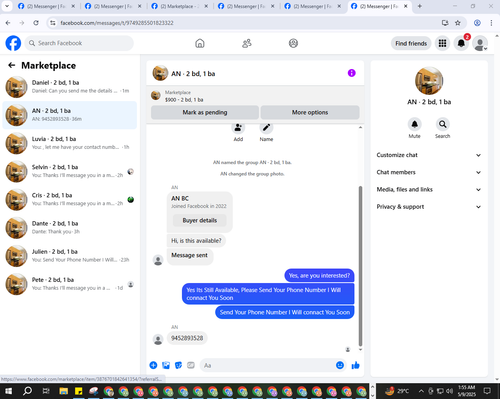Open Selvin - 2 bd, 1 ba conversation
Screen dimensions: 500x399
(x=69, y=171)
